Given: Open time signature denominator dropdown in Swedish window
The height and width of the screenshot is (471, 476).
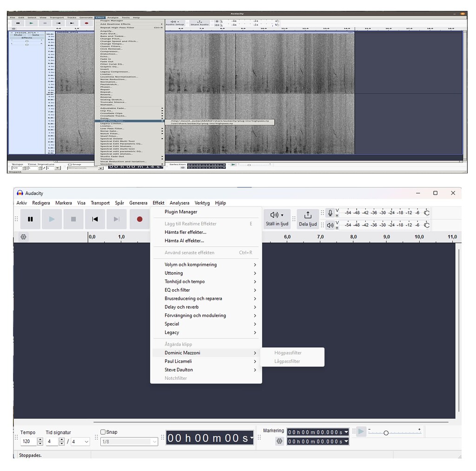Looking at the screenshot, I should pos(80,442).
